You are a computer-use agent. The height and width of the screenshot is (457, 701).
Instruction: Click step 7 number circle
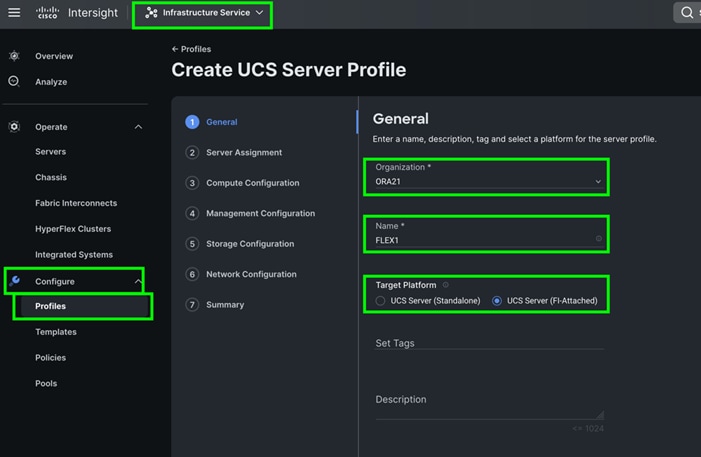point(192,305)
